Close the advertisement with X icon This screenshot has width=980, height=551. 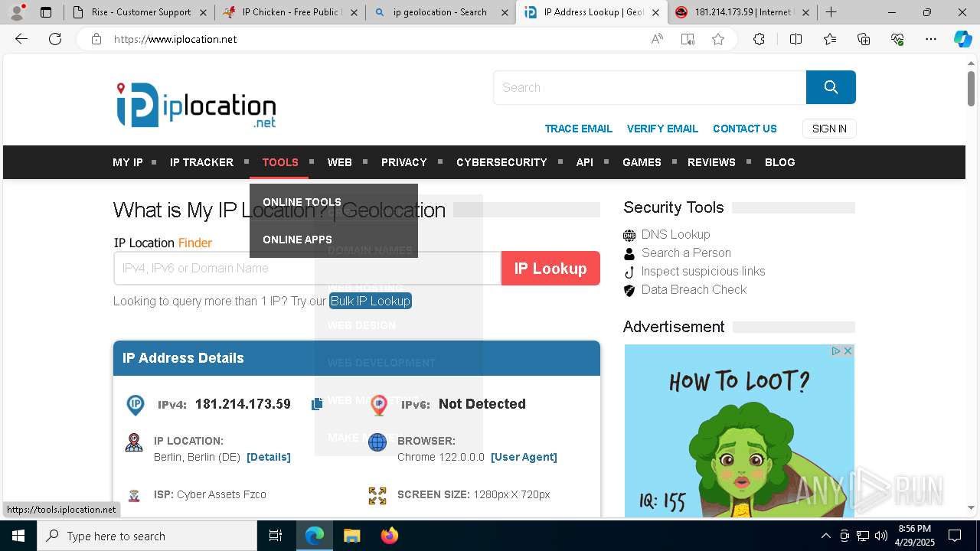pos(848,350)
